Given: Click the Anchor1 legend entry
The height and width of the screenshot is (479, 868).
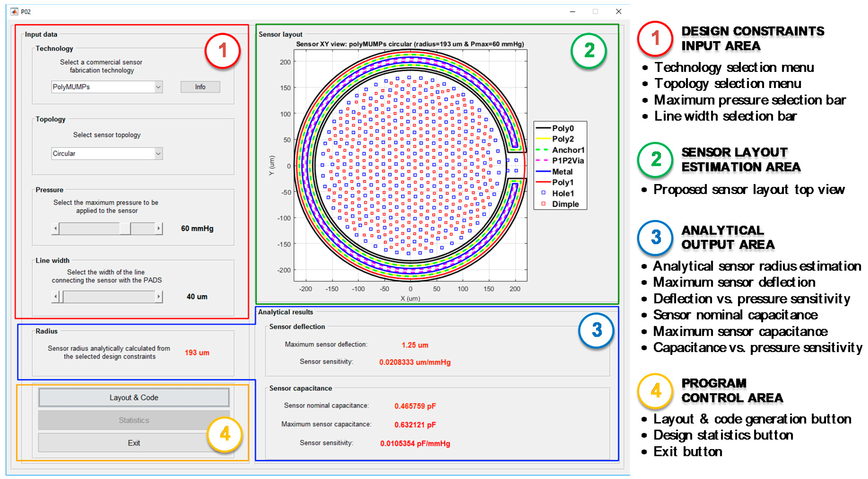Looking at the screenshot, I should (x=568, y=150).
